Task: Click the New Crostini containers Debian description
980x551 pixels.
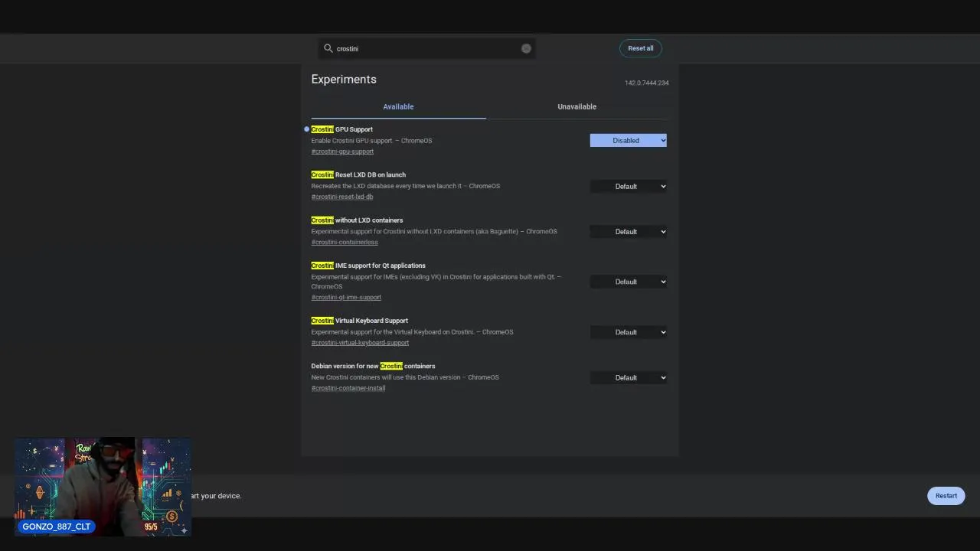Action: 405,377
